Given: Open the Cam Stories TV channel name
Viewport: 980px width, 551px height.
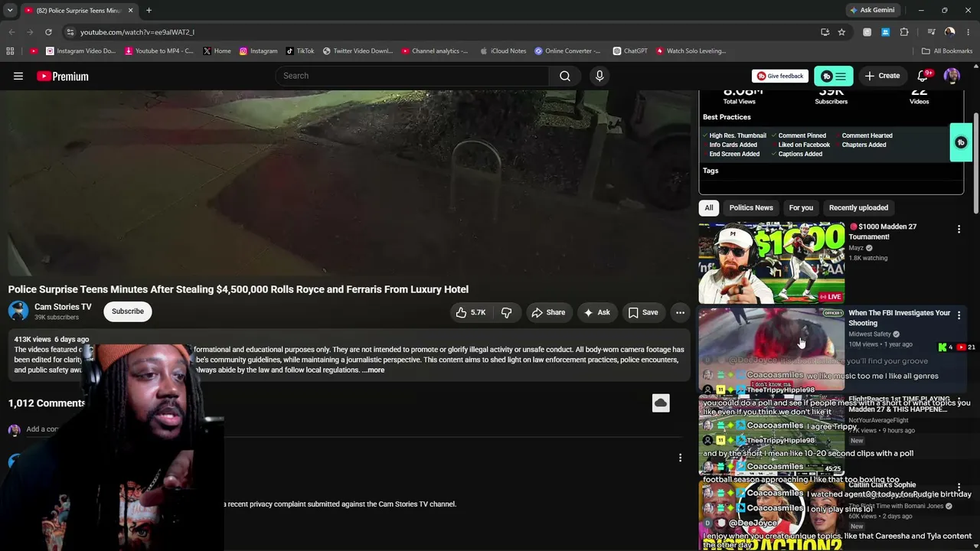Looking at the screenshot, I should point(63,307).
